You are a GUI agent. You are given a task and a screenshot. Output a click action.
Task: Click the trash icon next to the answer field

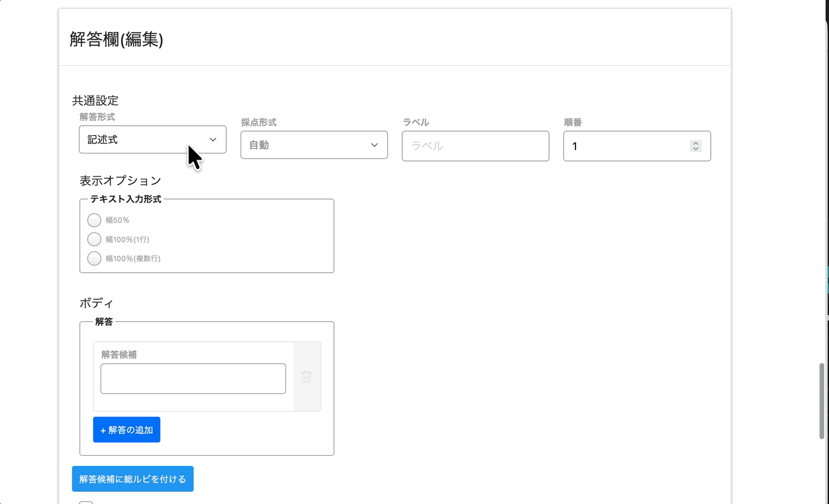306,377
